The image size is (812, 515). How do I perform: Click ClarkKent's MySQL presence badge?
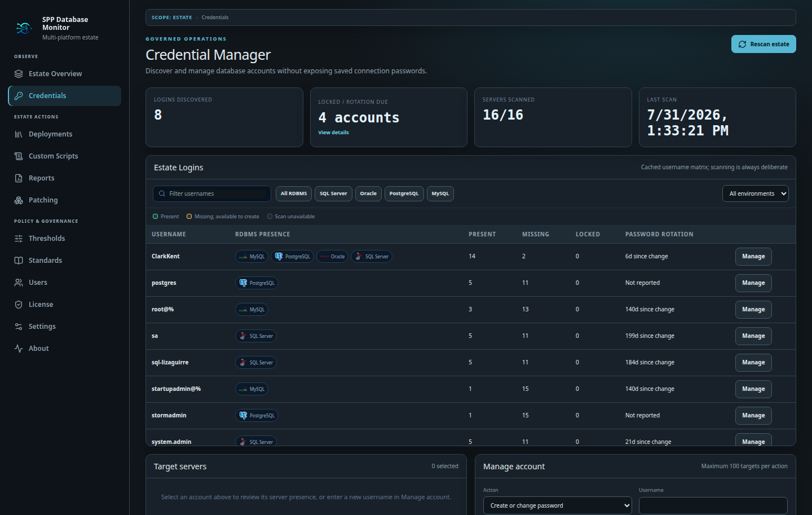(x=251, y=257)
